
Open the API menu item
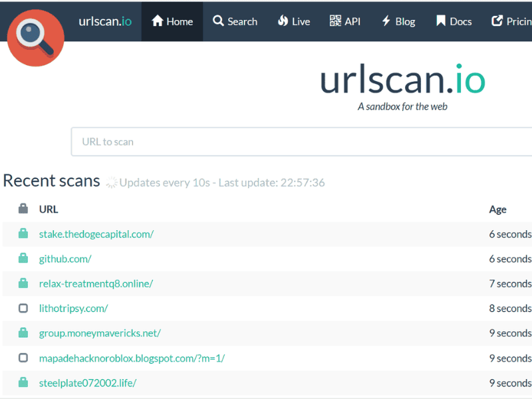[345, 21]
